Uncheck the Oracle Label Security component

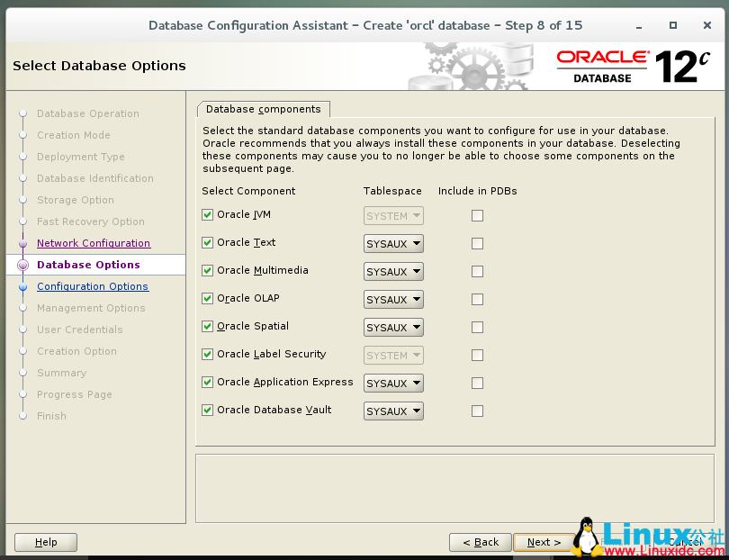[x=208, y=355]
